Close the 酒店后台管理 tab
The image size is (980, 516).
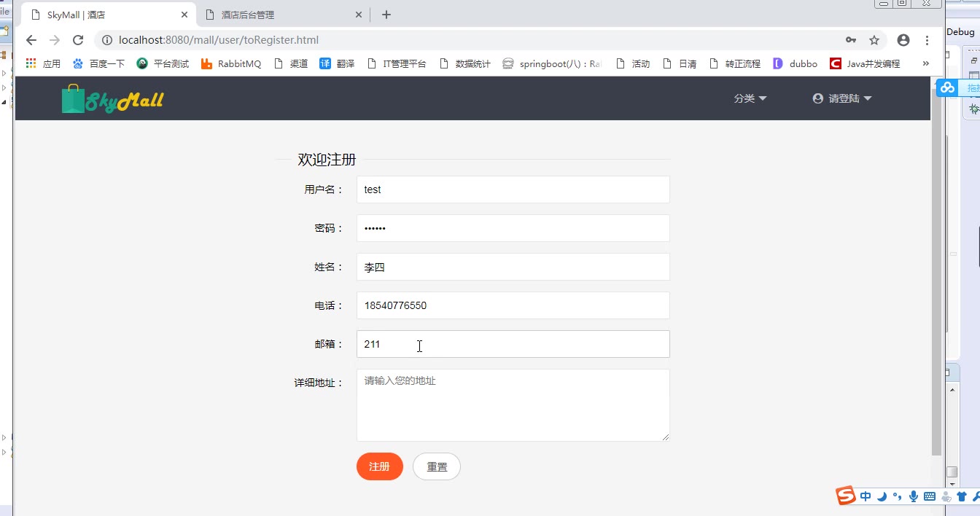click(x=359, y=15)
